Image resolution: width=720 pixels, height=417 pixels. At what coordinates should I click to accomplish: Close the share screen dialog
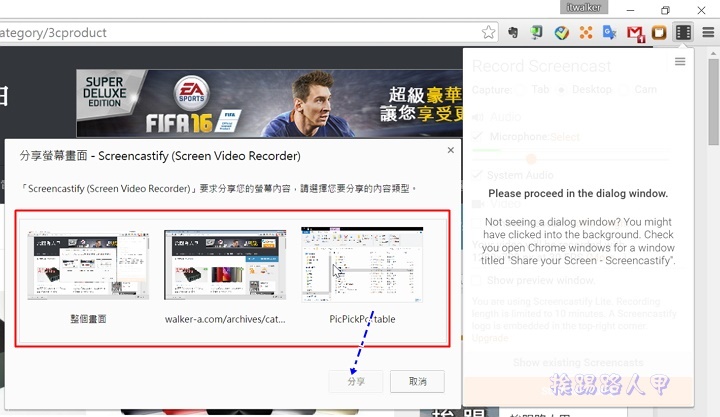(450, 150)
